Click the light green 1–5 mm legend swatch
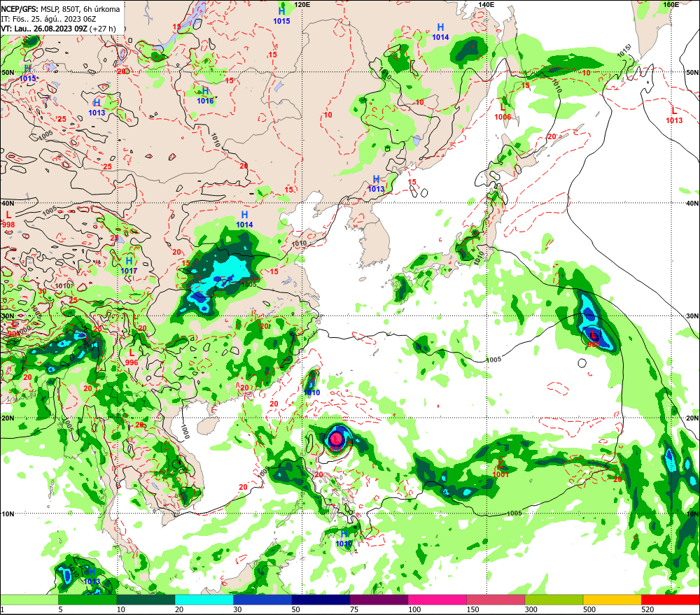 coord(29,600)
